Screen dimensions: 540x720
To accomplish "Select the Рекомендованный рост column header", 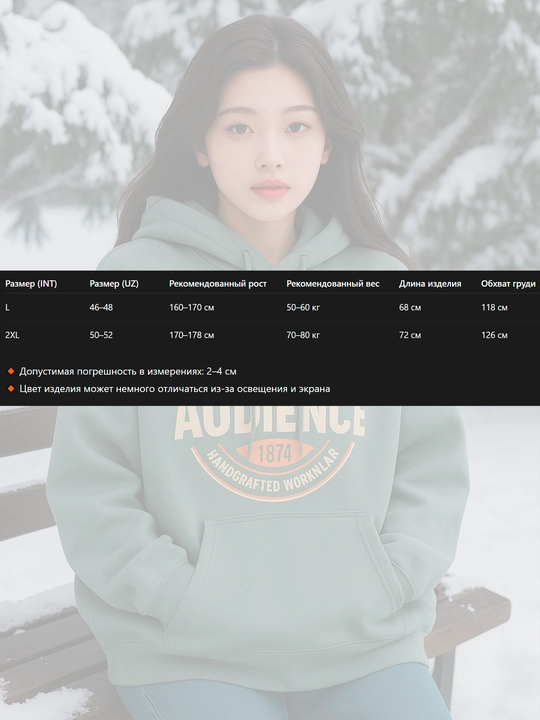I will [218, 284].
